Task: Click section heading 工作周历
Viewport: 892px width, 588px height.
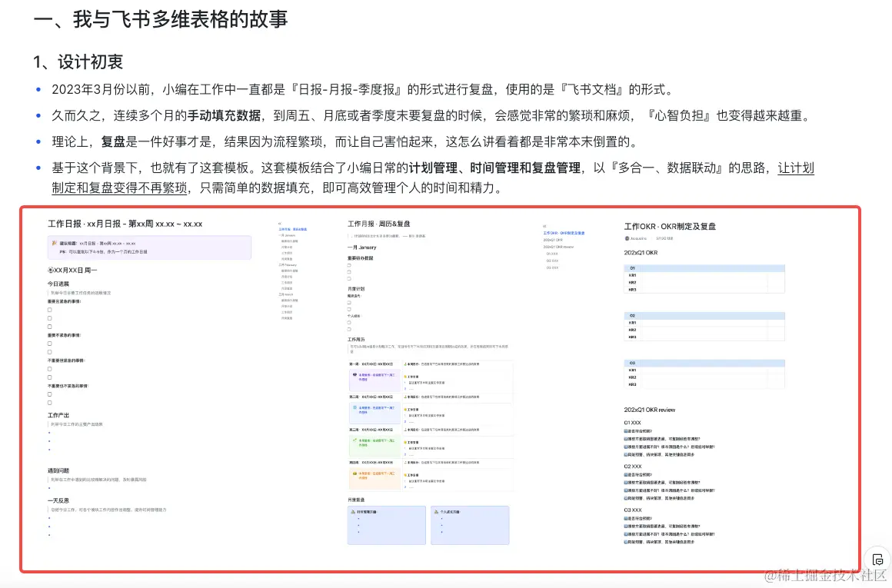Action: coord(356,340)
